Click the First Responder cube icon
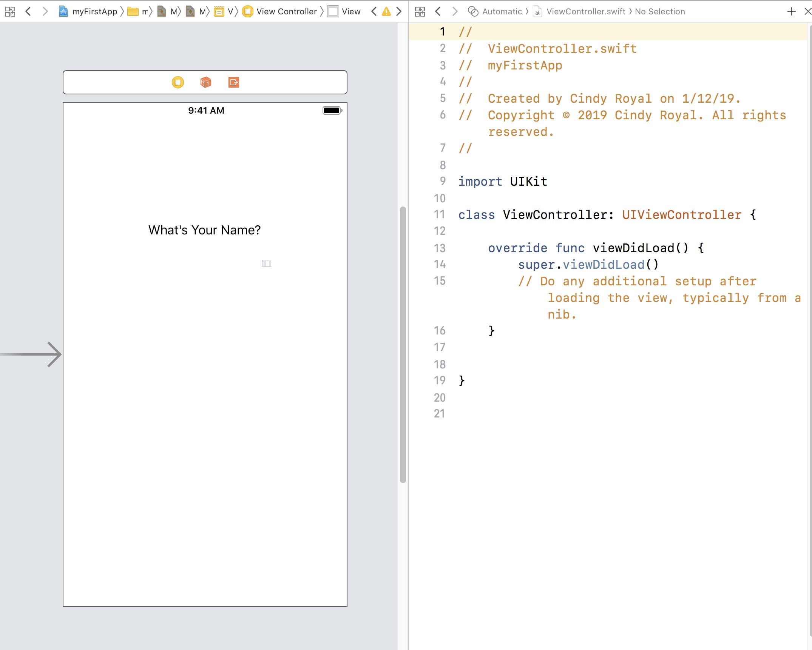Viewport: 812px width, 650px height. coord(205,82)
